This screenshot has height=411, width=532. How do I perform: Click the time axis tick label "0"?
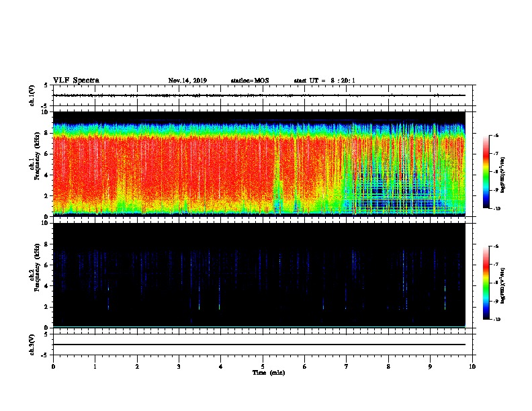coord(53,367)
